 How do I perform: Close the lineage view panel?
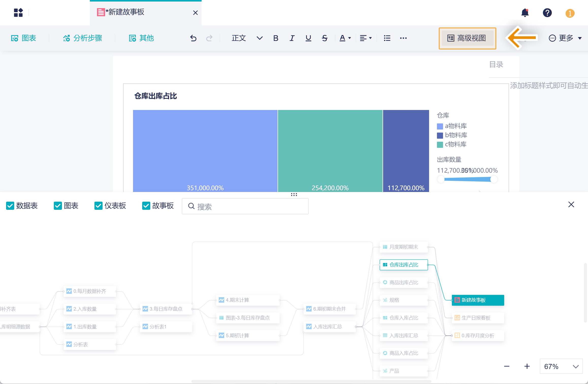pyautogui.click(x=571, y=204)
